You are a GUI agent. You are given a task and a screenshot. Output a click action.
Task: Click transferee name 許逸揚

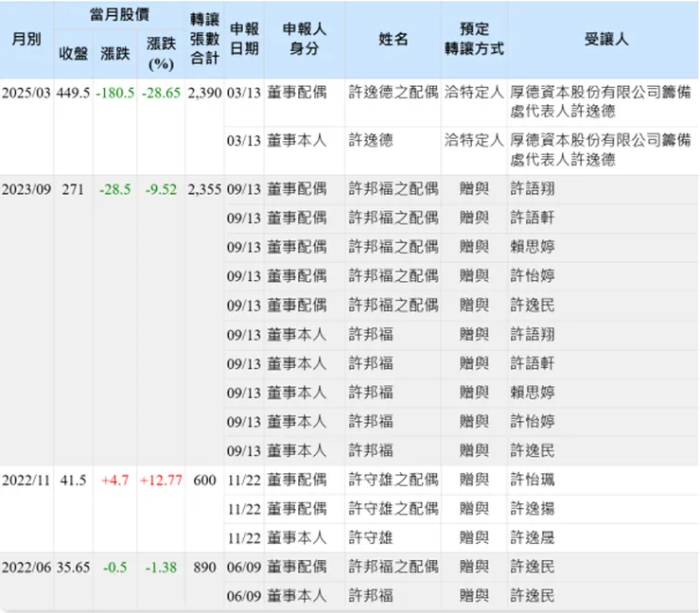point(534,509)
